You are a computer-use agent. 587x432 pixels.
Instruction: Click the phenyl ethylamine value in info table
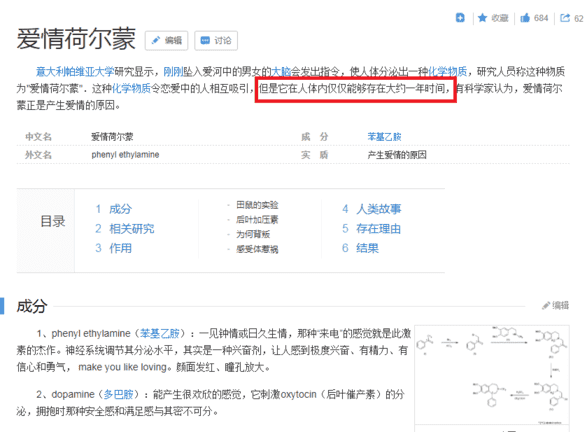[125, 155]
